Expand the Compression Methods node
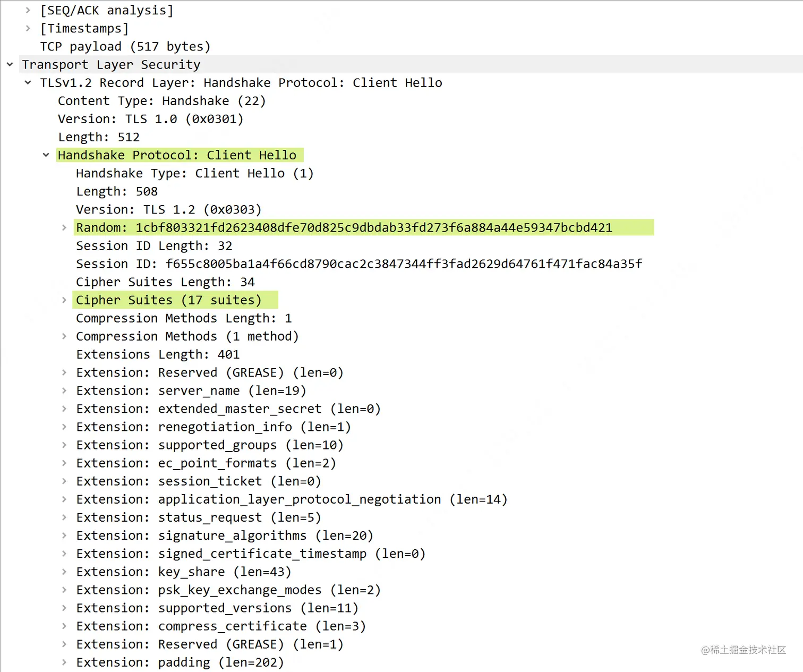 64,336
